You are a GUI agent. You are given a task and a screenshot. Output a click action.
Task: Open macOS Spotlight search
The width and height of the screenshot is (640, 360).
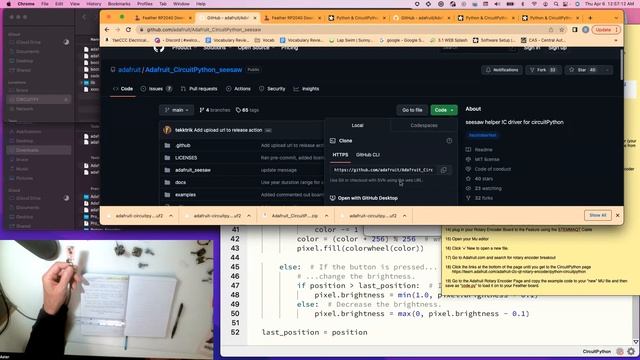click(556, 4)
